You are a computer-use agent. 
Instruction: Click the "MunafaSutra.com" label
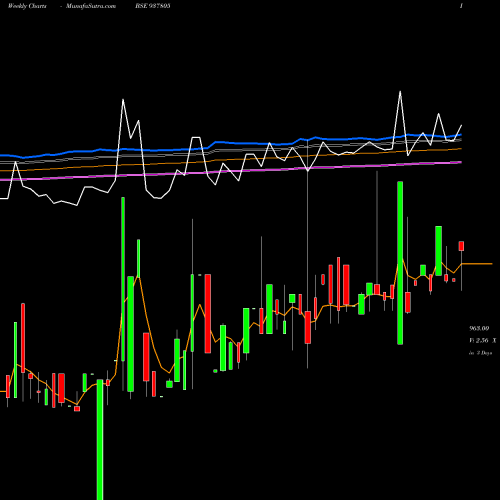pyautogui.click(x=91, y=6)
